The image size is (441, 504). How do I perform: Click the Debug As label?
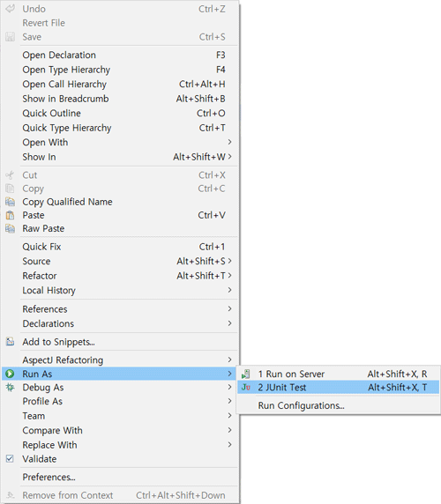pyautogui.click(x=43, y=388)
